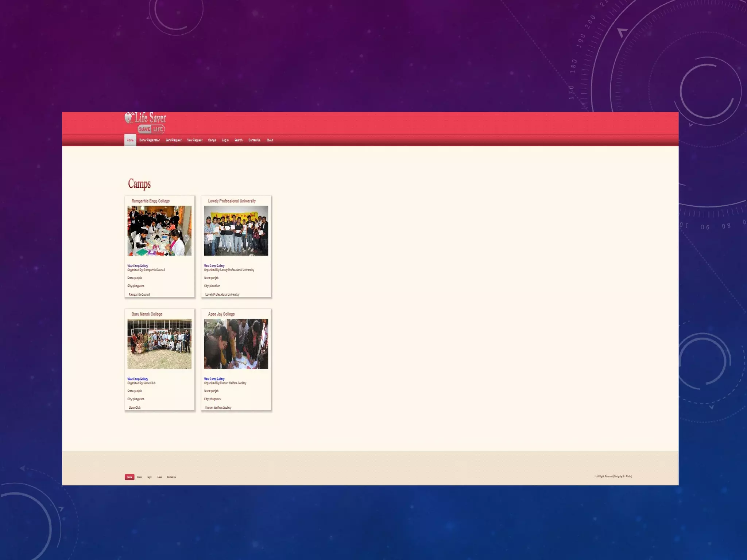Screen dimensions: 747x560
Task: View Camp Gallery for Lovely Professional University
Action: click(x=214, y=266)
